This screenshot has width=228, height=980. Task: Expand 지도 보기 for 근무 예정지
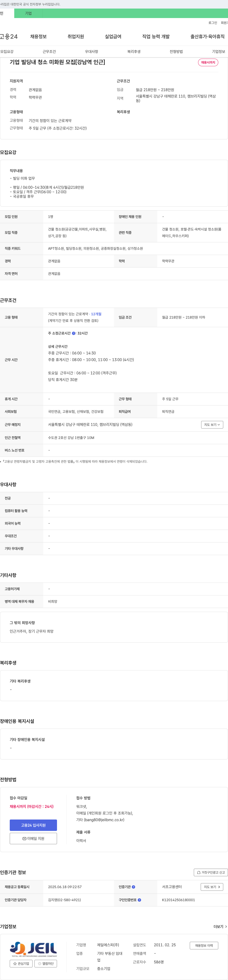[x=212, y=424]
